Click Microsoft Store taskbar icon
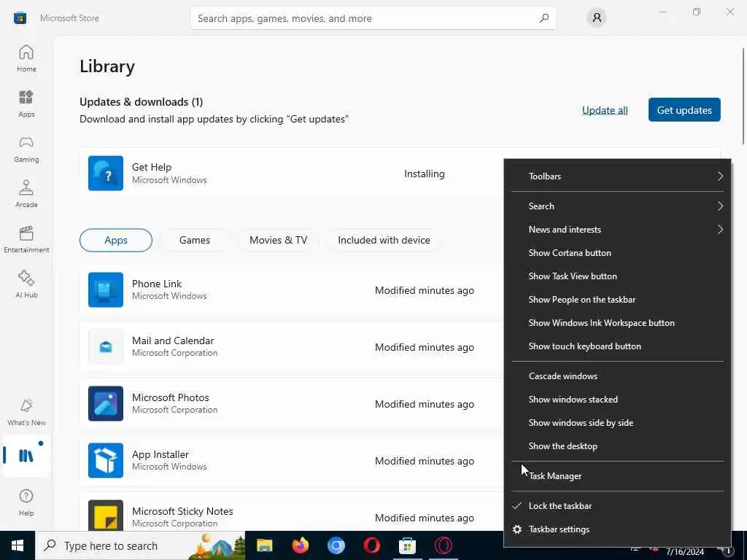This screenshot has width=747, height=560. [x=407, y=545]
